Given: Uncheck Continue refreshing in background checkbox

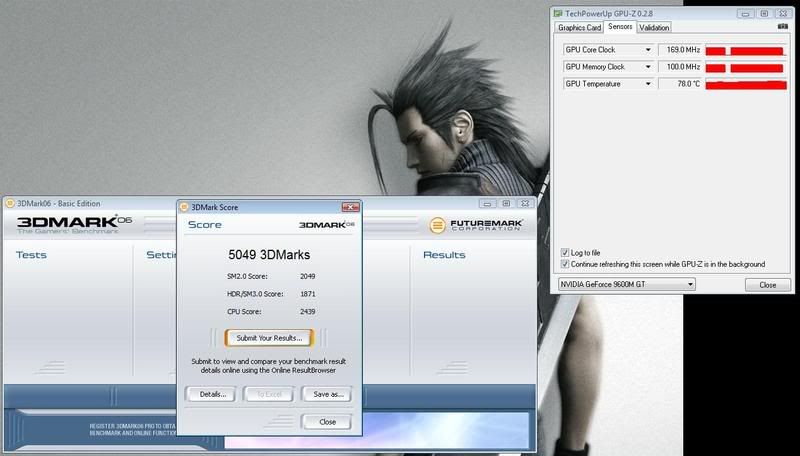Looking at the screenshot, I should coord(565,264).
